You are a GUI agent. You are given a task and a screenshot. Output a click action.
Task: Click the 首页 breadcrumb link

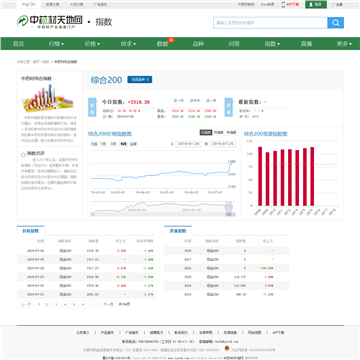coord(36,62)
